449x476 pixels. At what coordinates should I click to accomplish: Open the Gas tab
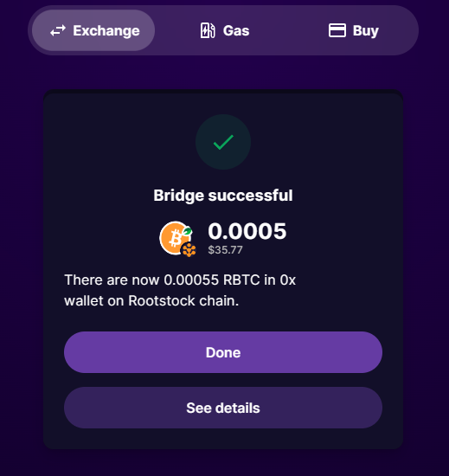pyautogui.click(x=225, y=30)
